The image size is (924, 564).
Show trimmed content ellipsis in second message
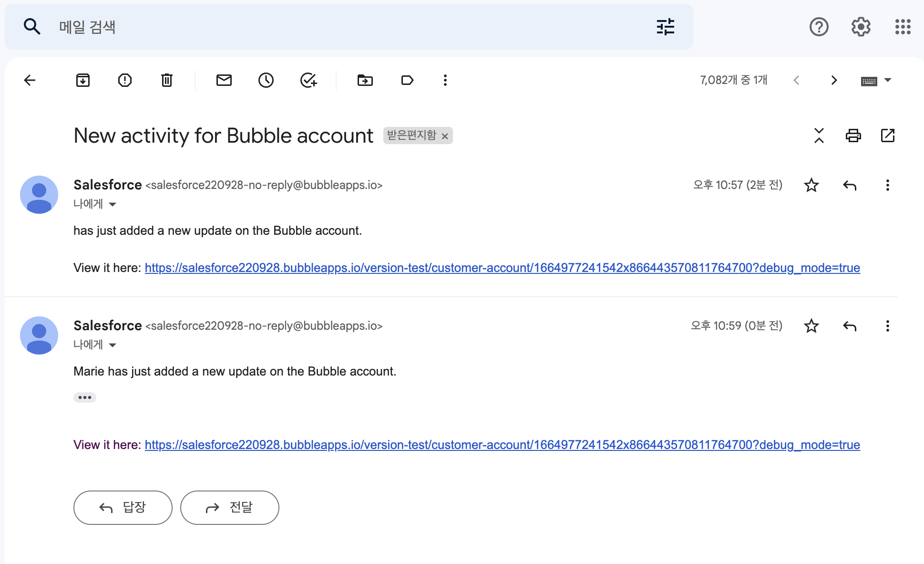click(x=85, y=397)
